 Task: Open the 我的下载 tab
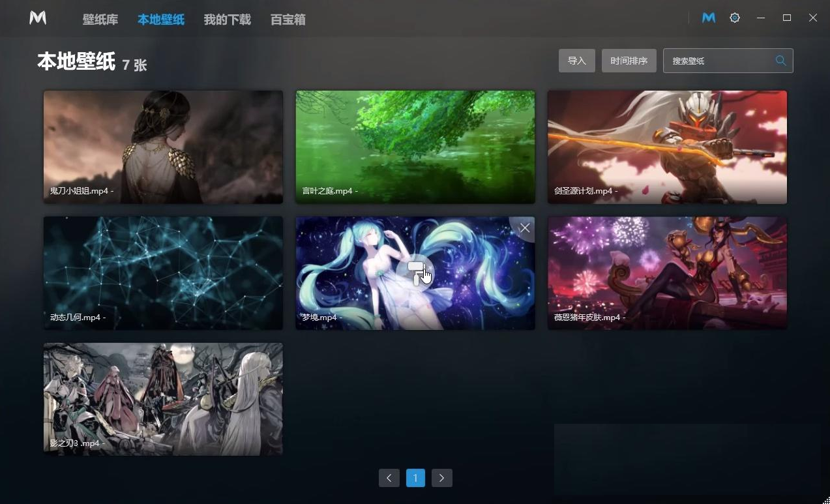227,20
